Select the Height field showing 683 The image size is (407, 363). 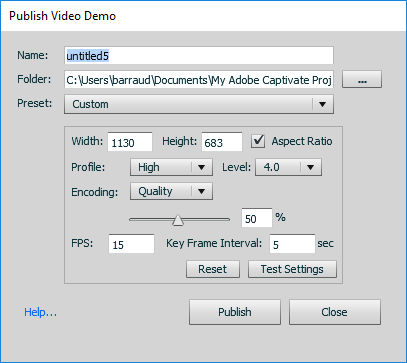222,142
